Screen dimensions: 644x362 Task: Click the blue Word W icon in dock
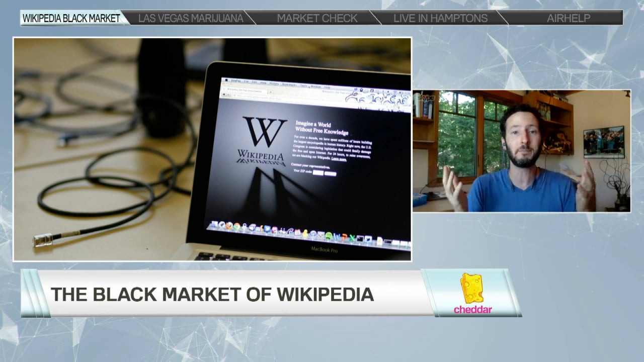337,237
